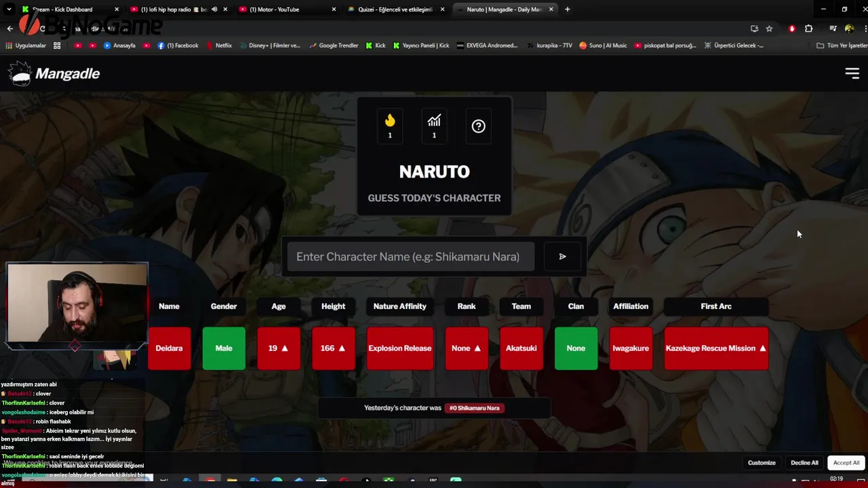Click the Kazekage Rescue Mission cell
Viewport: 868px width, 488px height.
pyautogui.click(x=716, y=348)
